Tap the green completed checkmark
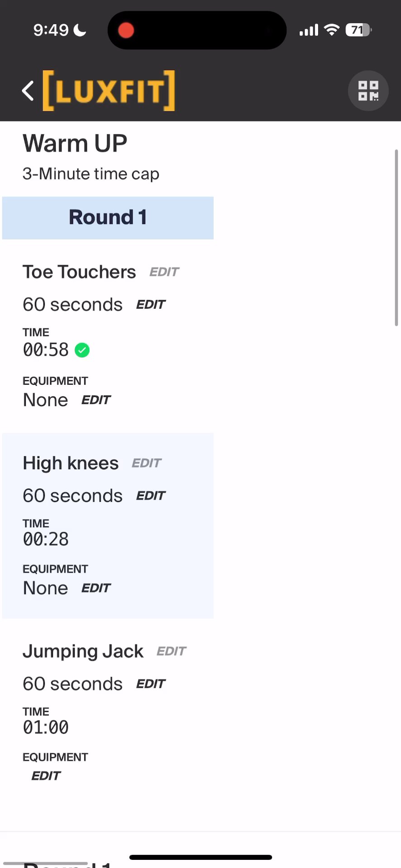401x868 pixels. [x=82, y=350]
